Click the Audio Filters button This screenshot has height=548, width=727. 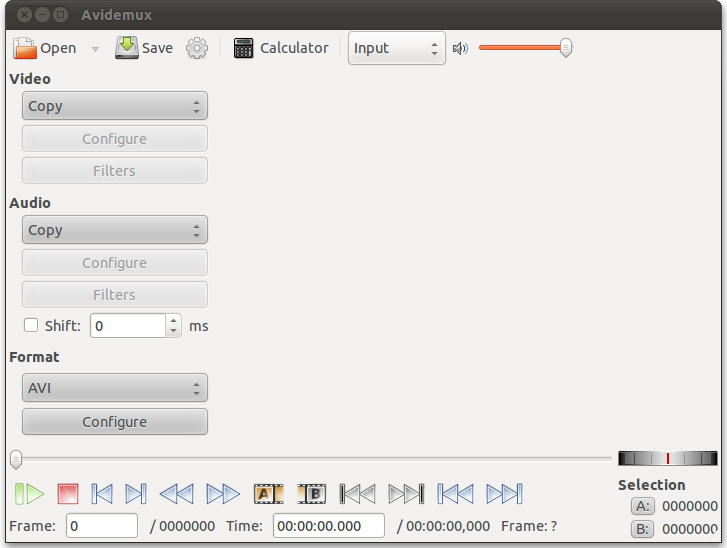point(115,294)
